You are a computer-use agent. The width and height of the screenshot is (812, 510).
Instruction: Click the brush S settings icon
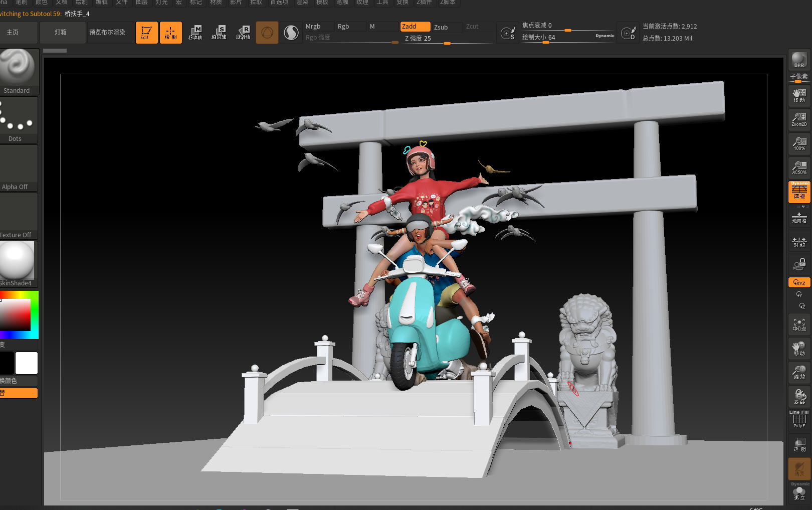[x=508, y=33]
